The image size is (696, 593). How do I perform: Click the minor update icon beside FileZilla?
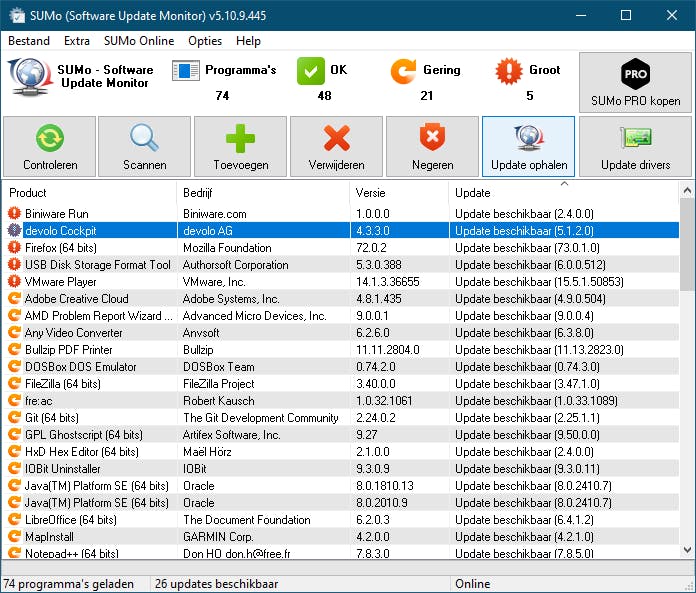[x=14, y=383]
